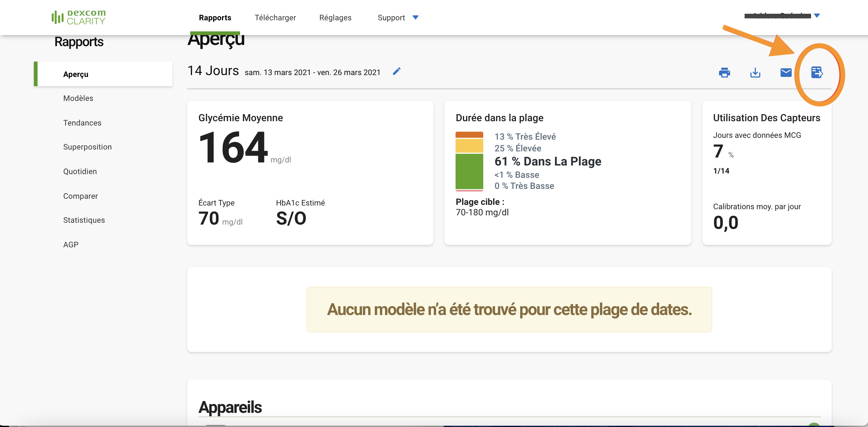
Task: Click the orange 'Très Élevé' bar segment
Action: point(469,135)
